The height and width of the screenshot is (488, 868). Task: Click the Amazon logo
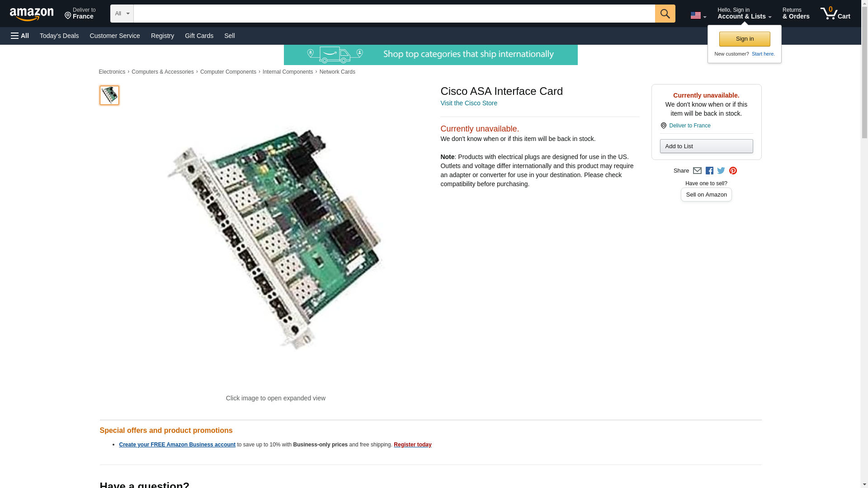pyautogui.click(x=32, y=14)
